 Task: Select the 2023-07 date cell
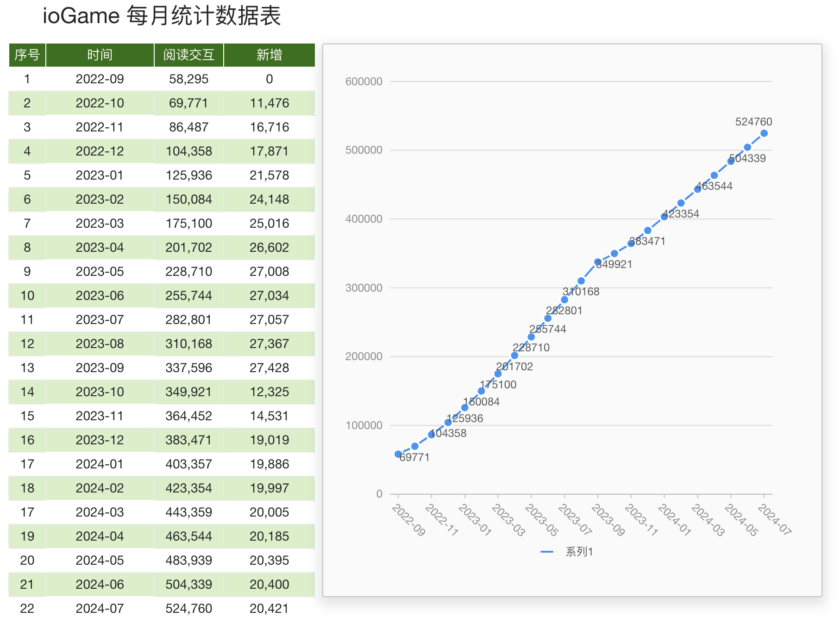pos(100,320)
